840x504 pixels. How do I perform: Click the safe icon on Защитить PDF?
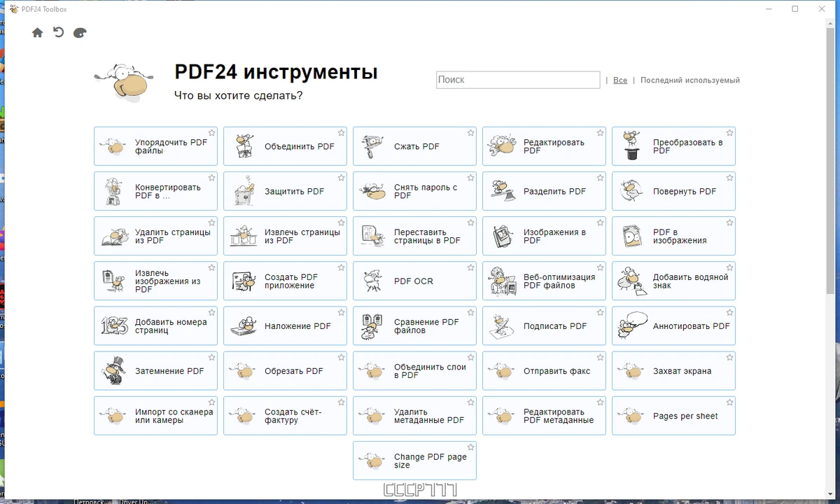(x=243, y=191)
